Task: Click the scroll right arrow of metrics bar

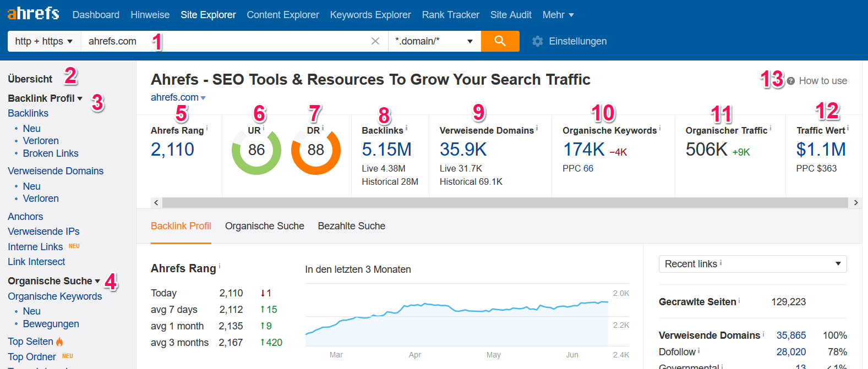Action: click(856, 203)
